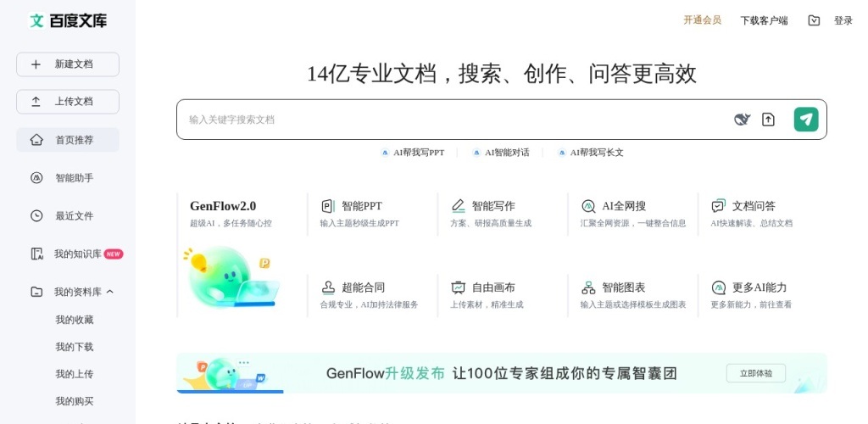The width and height of the screenshot is (868, 424).
Task: Click the 开通会员 link
Action: 702,20
